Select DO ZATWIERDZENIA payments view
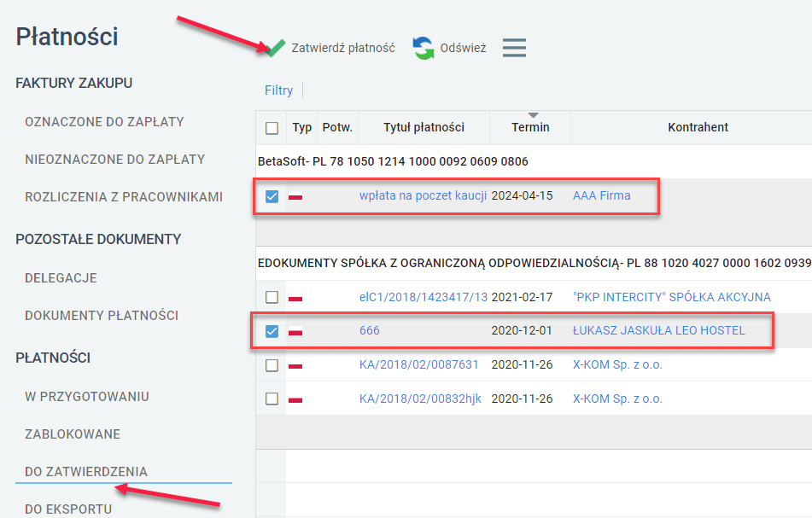The height and width of the screenshot is (518, 812). tap(86, 472)
